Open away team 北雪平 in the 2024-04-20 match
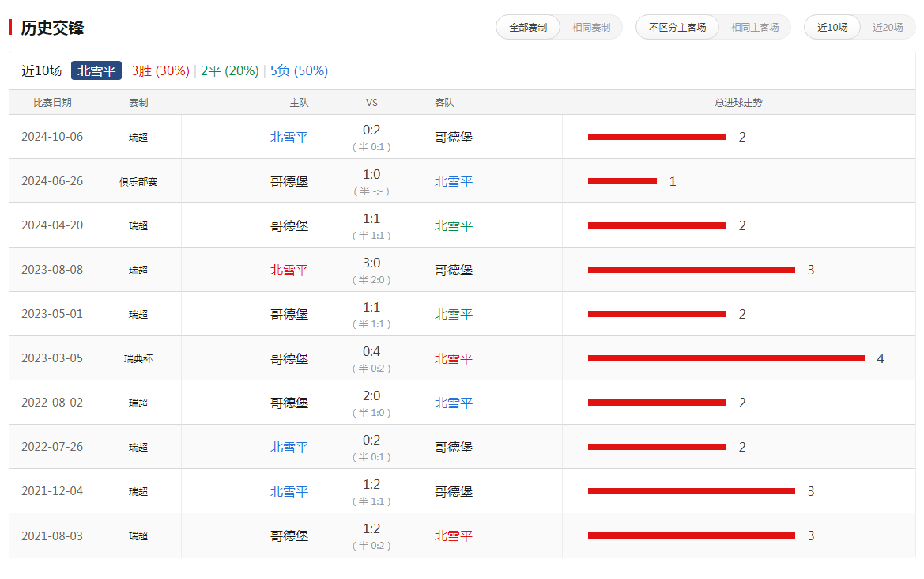This screenshot has height=579, width=924. click(x=454, y=225)
